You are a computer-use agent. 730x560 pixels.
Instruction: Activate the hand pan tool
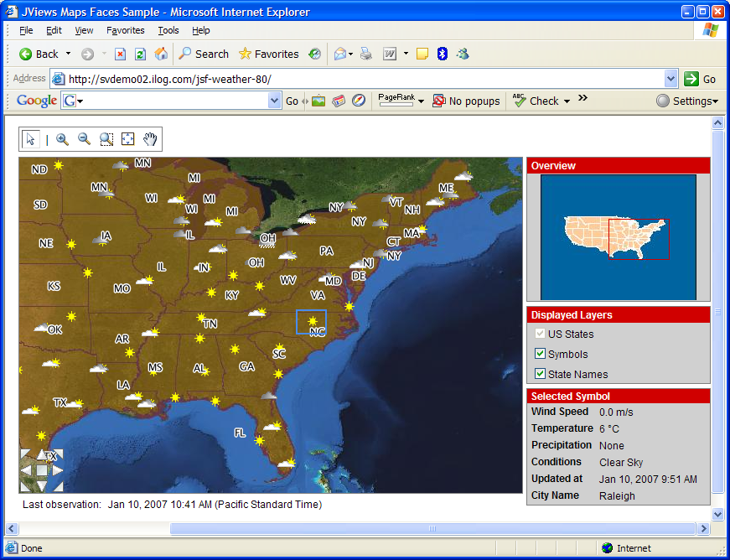tap(150, 139)
